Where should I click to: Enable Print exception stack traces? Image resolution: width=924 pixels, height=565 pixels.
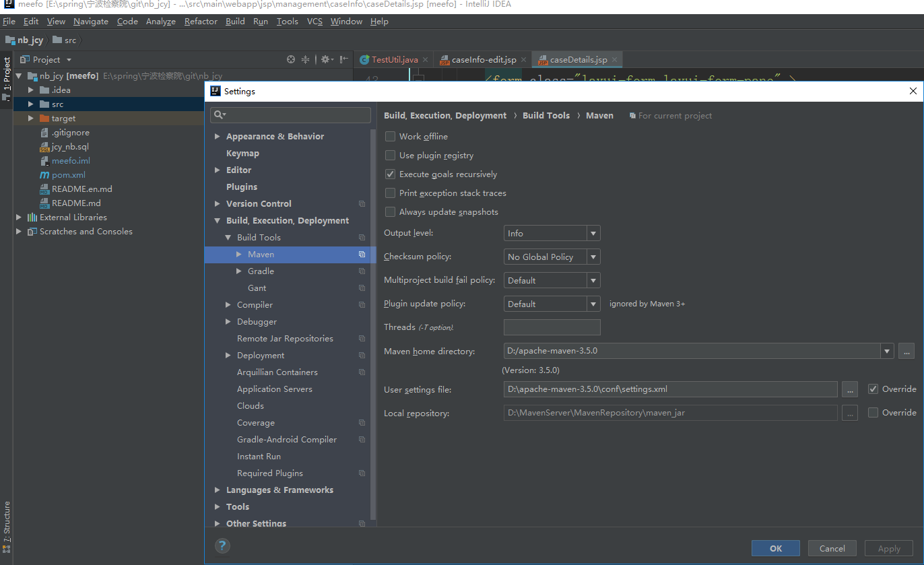[x=390, y=193]
